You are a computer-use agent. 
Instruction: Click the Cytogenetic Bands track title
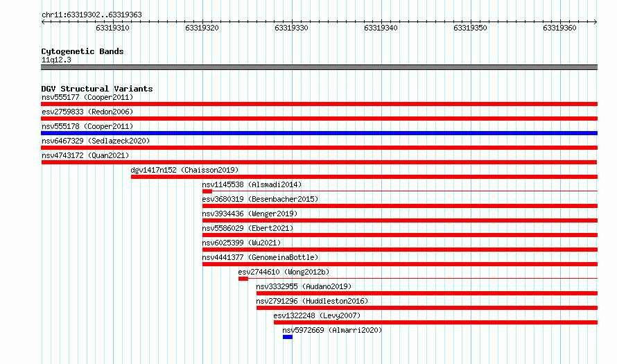click(82, 51)
